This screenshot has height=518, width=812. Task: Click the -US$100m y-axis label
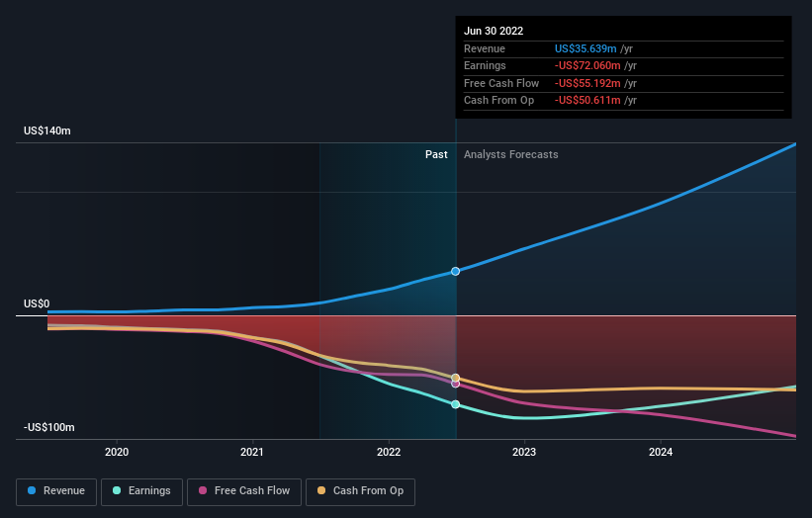[49, 427]
